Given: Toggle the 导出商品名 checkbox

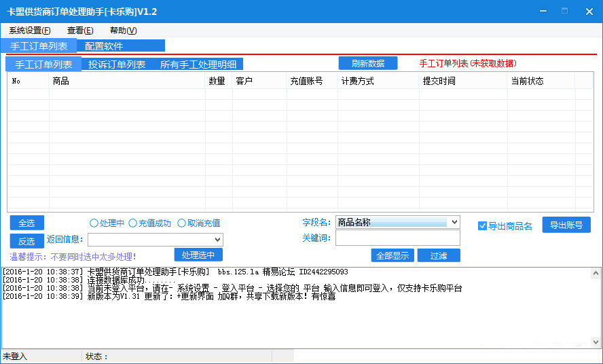Looking at the screenshot, I should (x=483, y=226).
